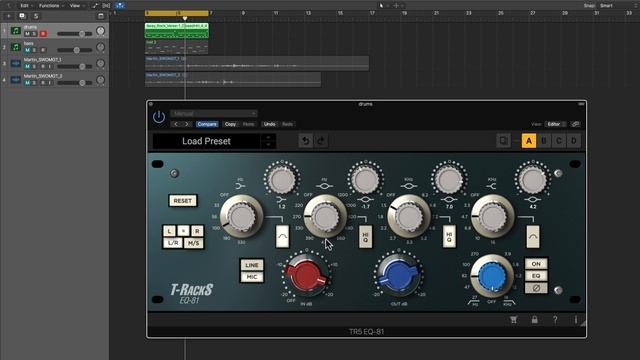
Task: Click the automation curve icon in toolbar
Action: 95,6
